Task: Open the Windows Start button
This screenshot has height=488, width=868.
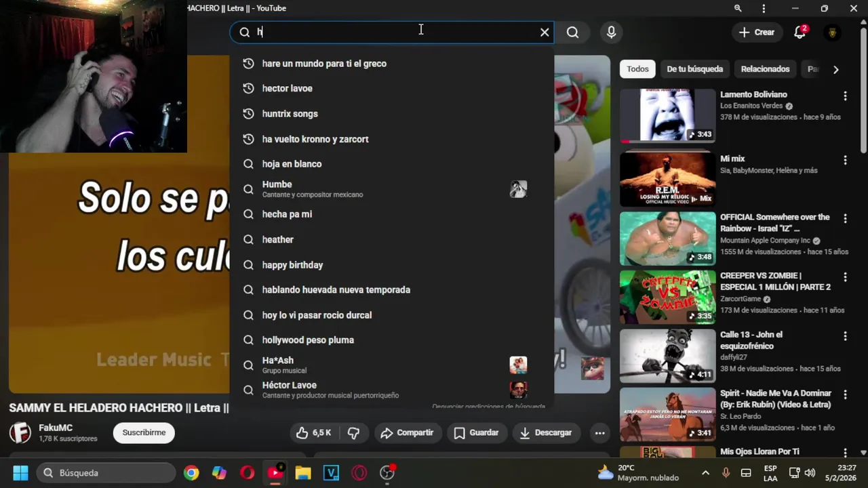Action: point(20,472)
